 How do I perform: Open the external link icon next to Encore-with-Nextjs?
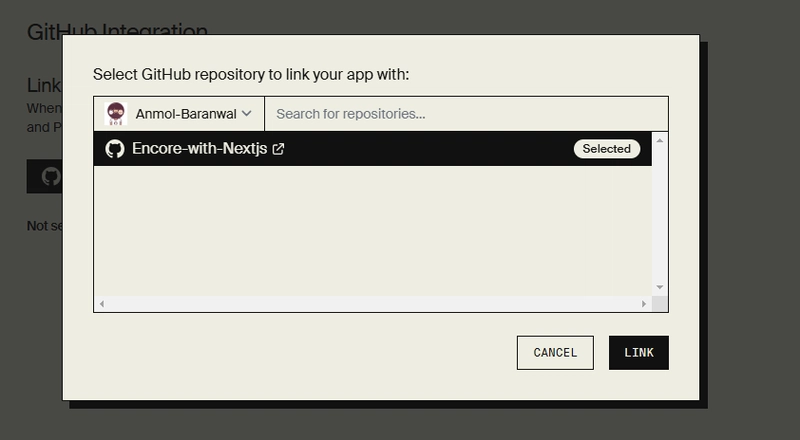(x=278, y=149)
